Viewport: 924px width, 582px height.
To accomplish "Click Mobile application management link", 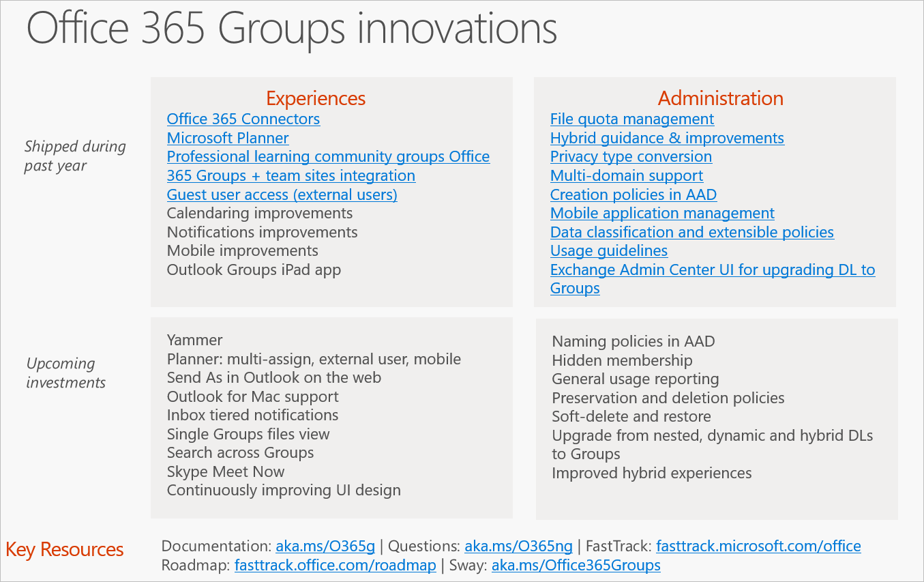I will click(662, 213).
